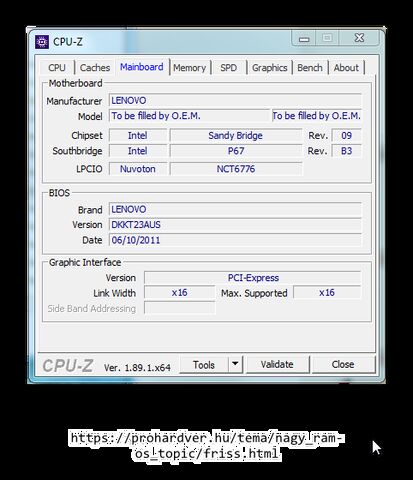Select the Graphic Interface 'PCI-Express' value
Screen dimensions: 413x480
(x=253, y=278)
